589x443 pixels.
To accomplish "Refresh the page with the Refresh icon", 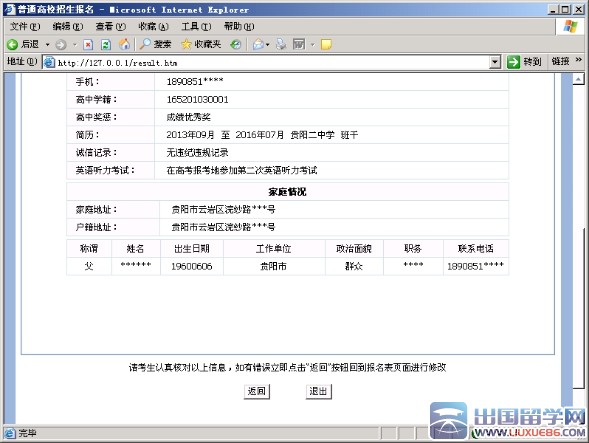I will coord(106,45).
